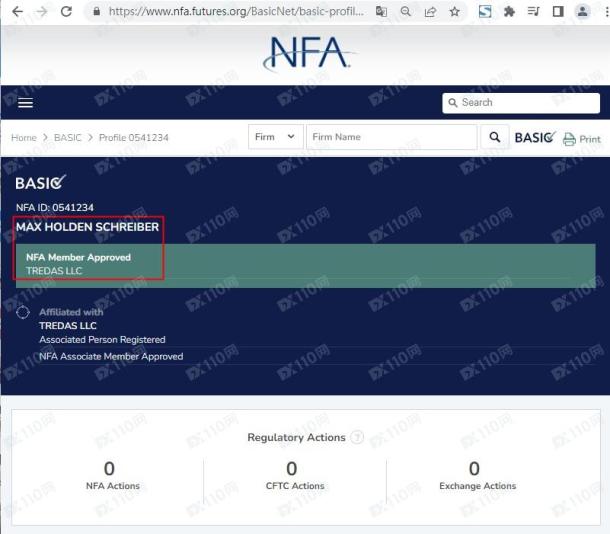Click the share page icon

pyautogui.click(x=430, y=11)
